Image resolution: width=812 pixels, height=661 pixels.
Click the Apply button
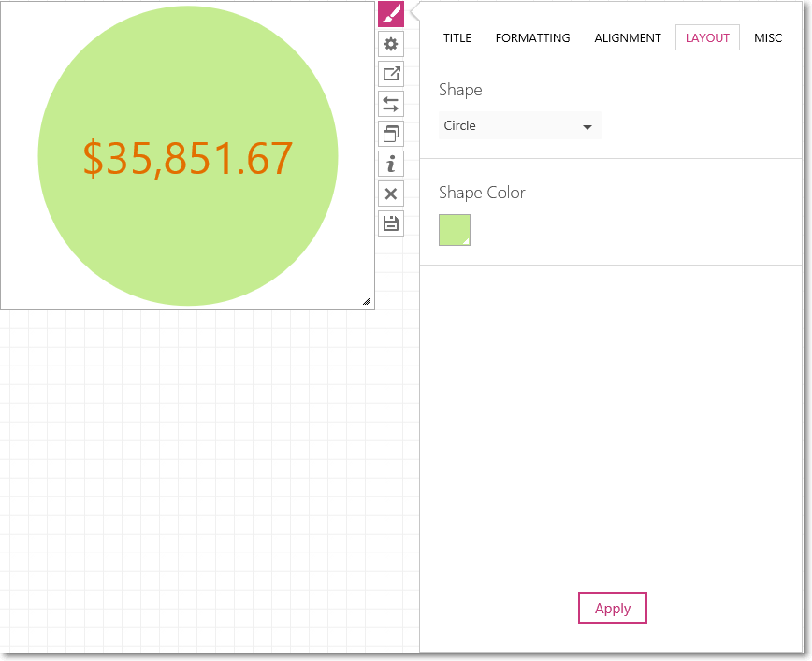pyautogui.click(x=613, y=609)
